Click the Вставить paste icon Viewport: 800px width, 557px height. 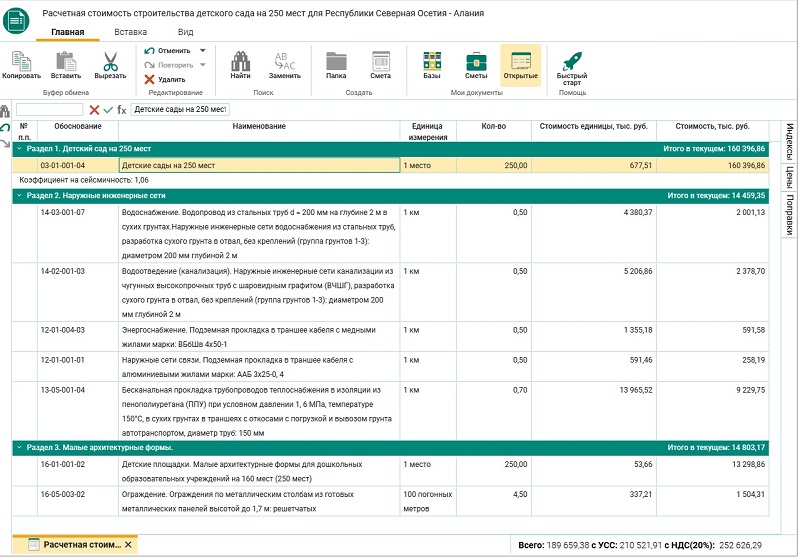[x=66, y=62]
